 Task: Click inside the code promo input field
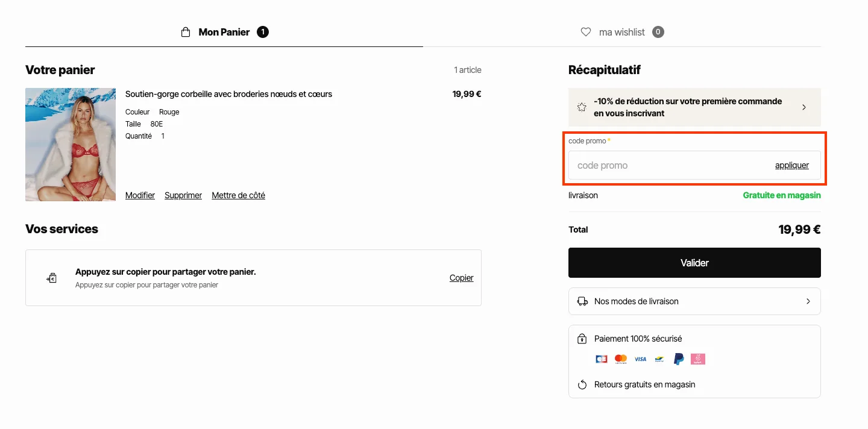click(x=651, y=164)
